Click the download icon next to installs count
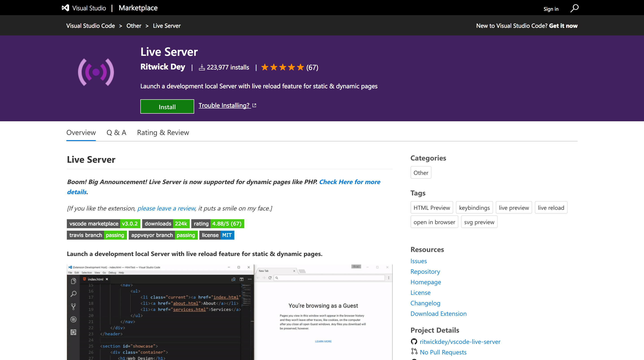This screenshot has width=644, height=360. [202, 67]
